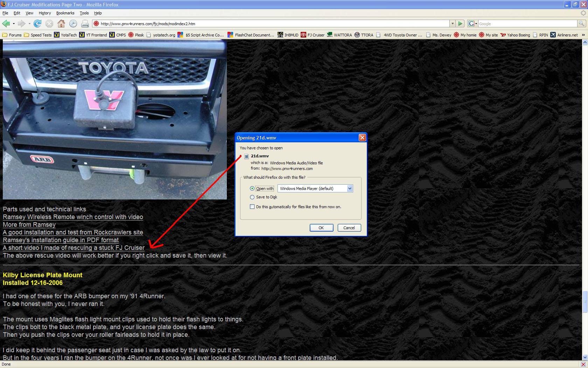The height and width of the screenshot is (368, 588).
Task: Click the search magnifier icon
Action: (x=581, y=23)
